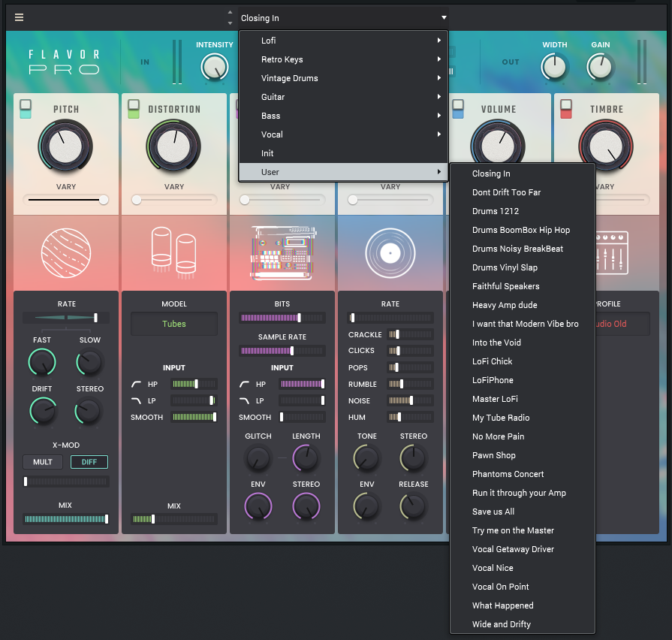This screenshot has width=672, height=640.
Task: Click the Flavor Pro logo
Action: point(65,62)
